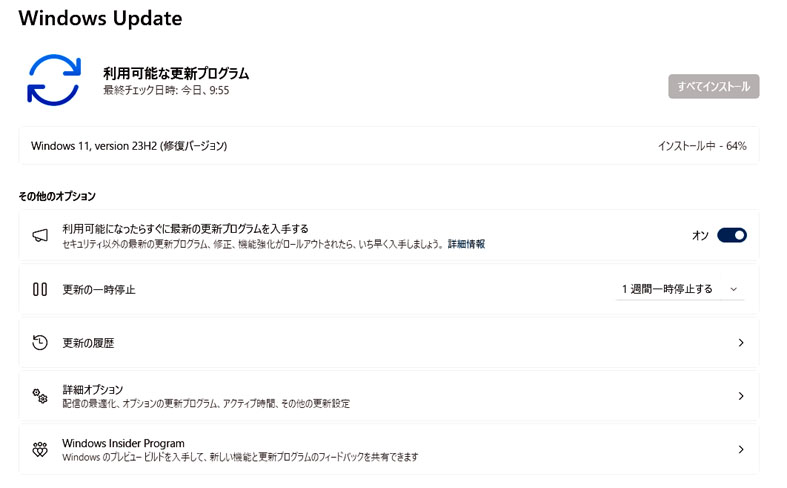Click the megaphone icon for latest updates
Image resolution: width=787 pixels, height=488 pixels.
(x=40, y=235)
